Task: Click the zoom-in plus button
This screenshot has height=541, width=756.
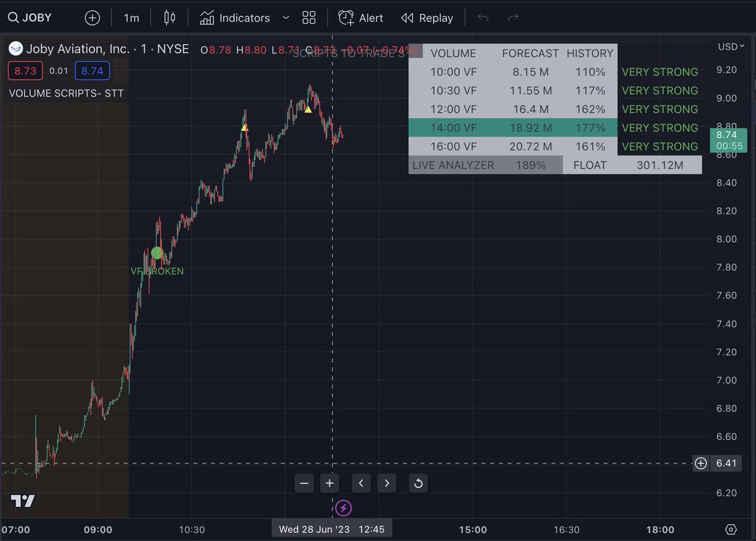Action: [x=329, y=483]
